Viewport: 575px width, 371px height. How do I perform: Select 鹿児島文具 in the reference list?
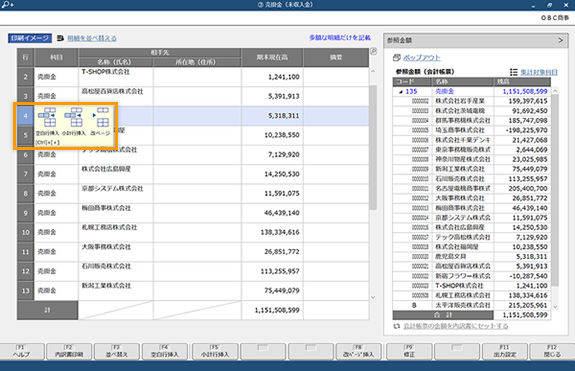click(451, 257)
